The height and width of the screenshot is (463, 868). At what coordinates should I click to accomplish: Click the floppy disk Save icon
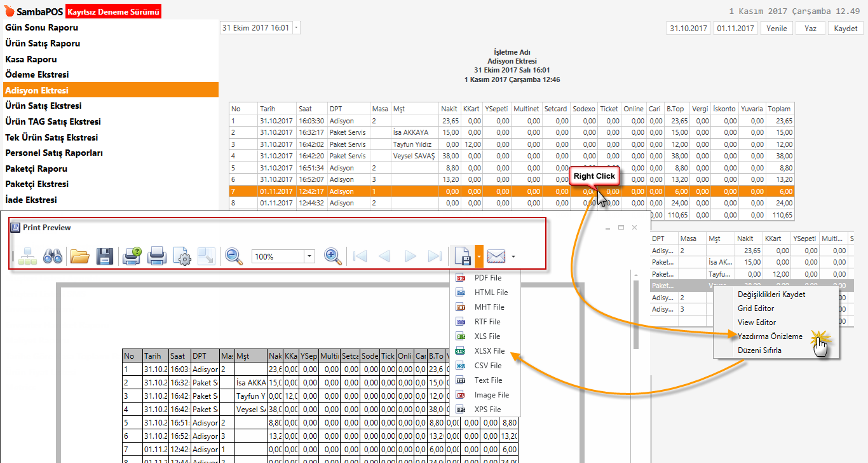click(104, 256)
